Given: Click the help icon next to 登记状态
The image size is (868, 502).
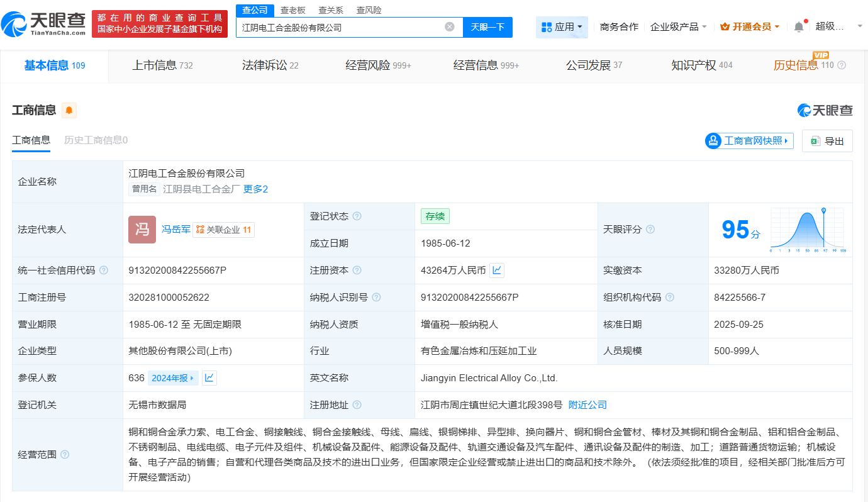Looking at the screenshot, I should [x=357, y=216].
